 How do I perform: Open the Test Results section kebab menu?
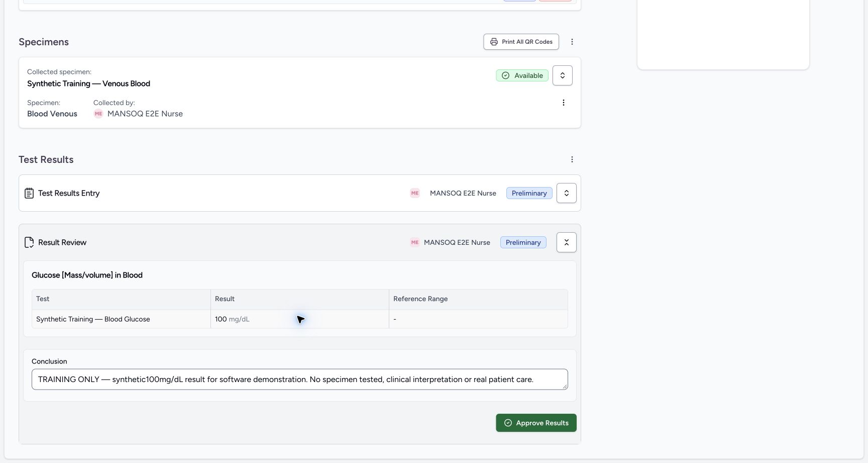click(x=572, y=159)
